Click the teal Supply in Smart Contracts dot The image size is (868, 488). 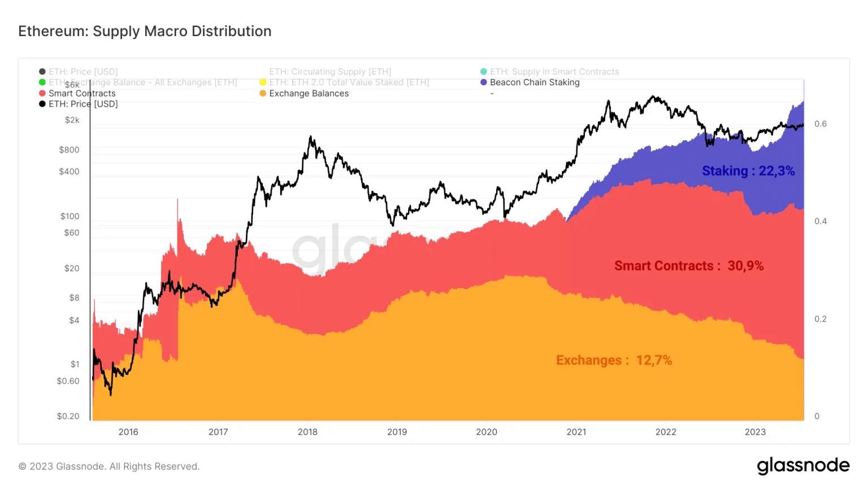point(484,72)
